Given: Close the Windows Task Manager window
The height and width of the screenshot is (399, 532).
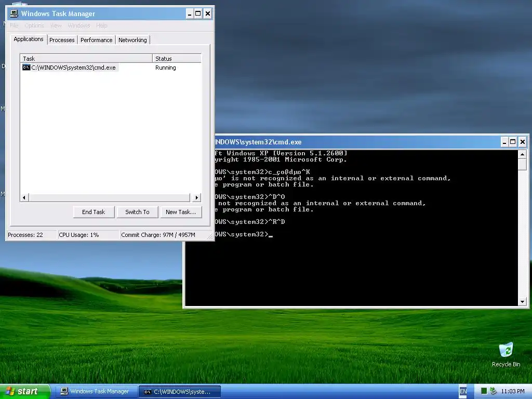Looking at the screenshot, I should click(x=208, y=14).
